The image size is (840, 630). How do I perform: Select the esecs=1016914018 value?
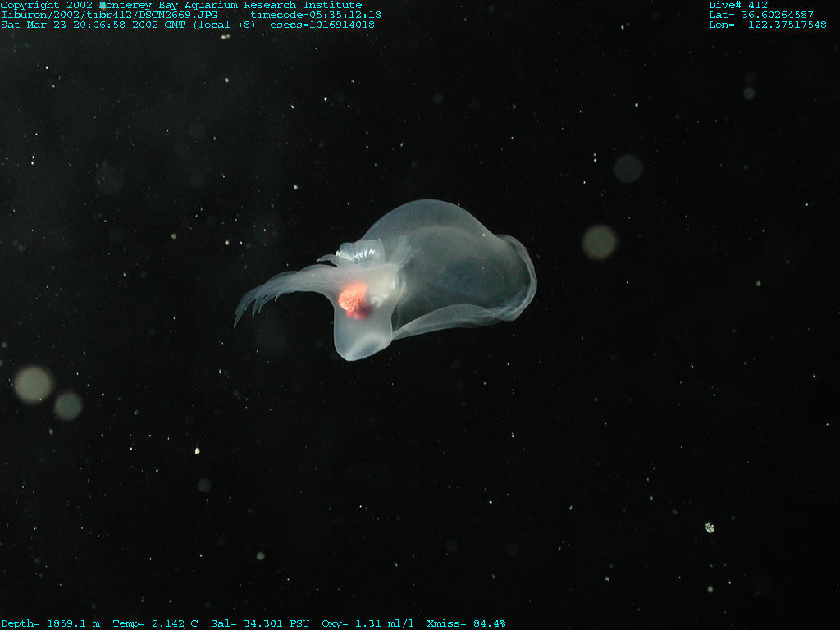coord(322,25)
